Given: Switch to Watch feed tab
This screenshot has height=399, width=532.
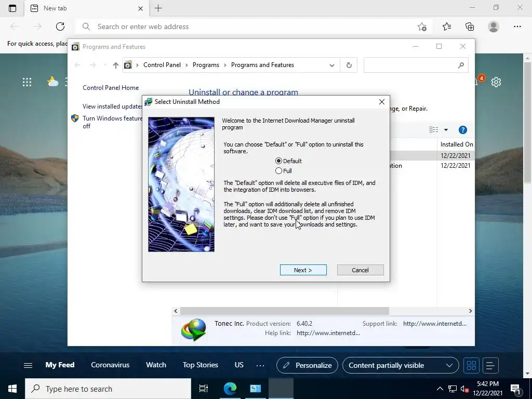Looking at the screenshot, I should (x=156, y=365).
